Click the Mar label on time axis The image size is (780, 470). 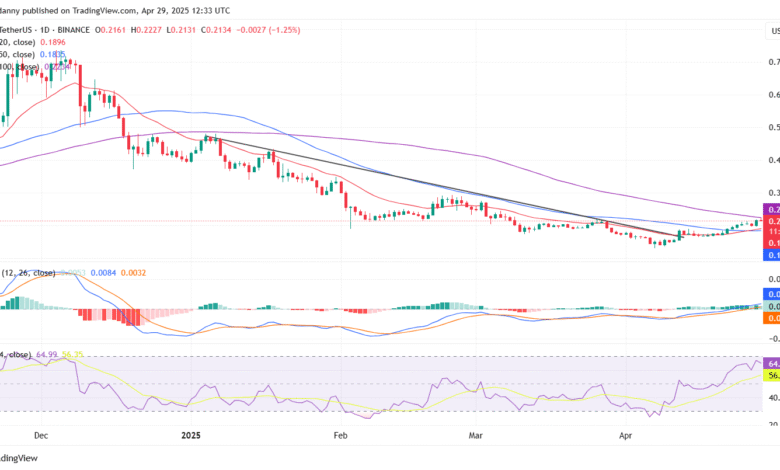(x=474, y=437)
